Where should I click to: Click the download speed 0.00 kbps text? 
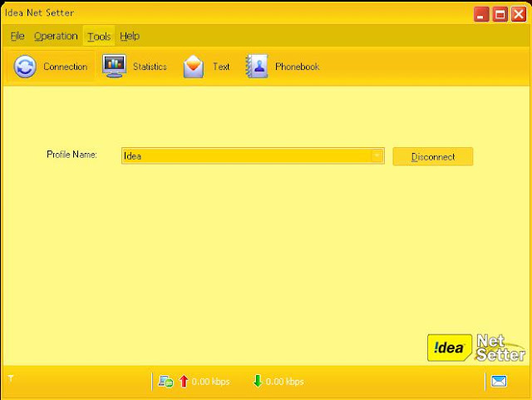[x=284, y=382]
